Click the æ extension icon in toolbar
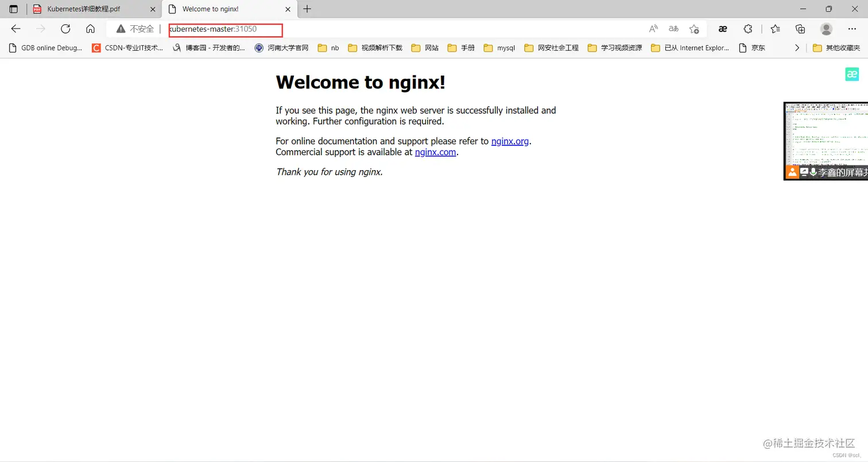This screenshot has height=462, width=868. (723, 29)
